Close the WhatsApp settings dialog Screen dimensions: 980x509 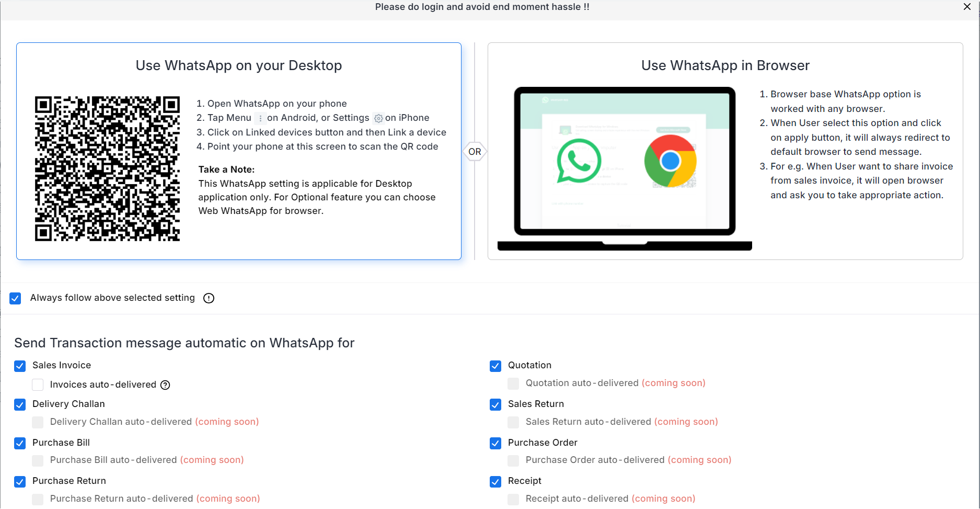[967, 7]
